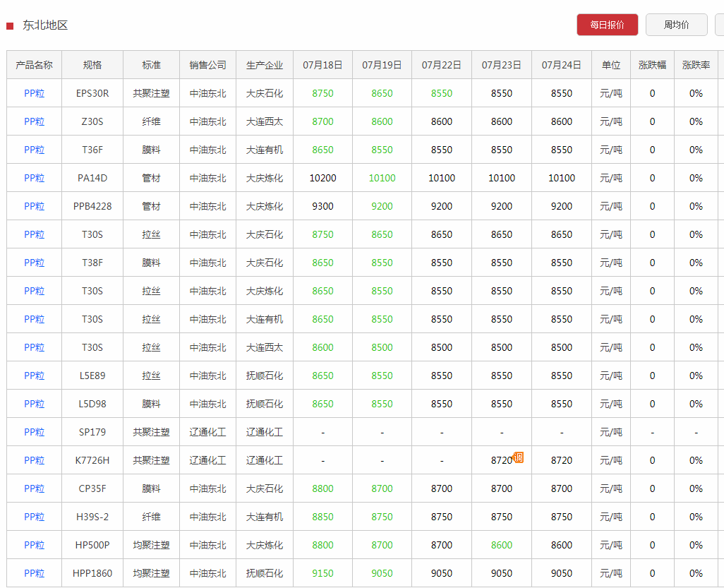Click green 9150 price in HPP1860 row
Image resolution: width=724 pixels, height=588 pixels.
322,573
